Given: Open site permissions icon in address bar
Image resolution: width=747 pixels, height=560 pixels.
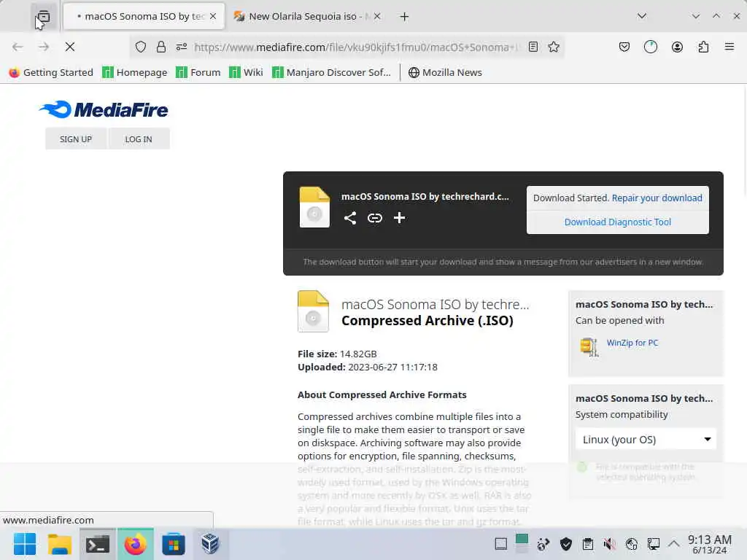Looking at the screenshot, I should (182, 47).
